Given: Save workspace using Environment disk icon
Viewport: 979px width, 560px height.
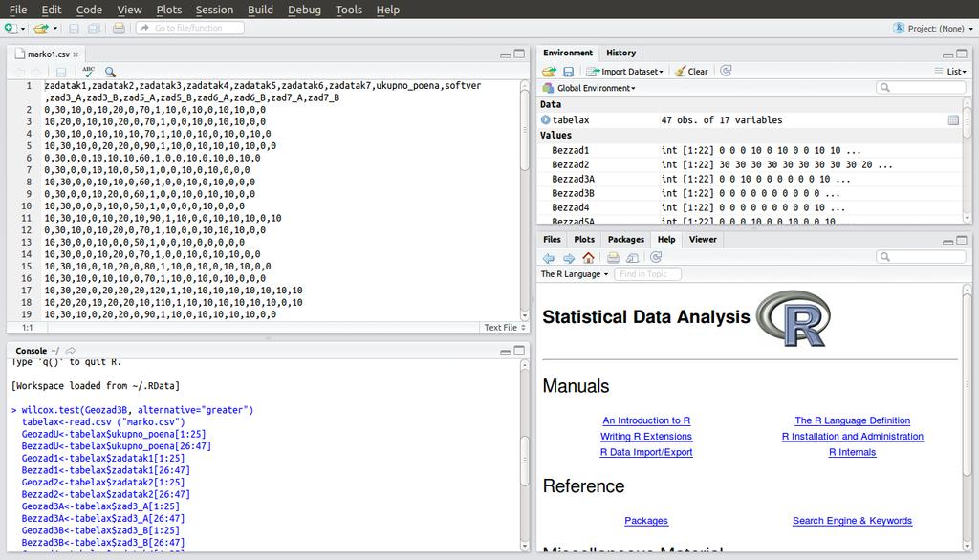Looking at the screenshot, I should [x=568, y=71].
